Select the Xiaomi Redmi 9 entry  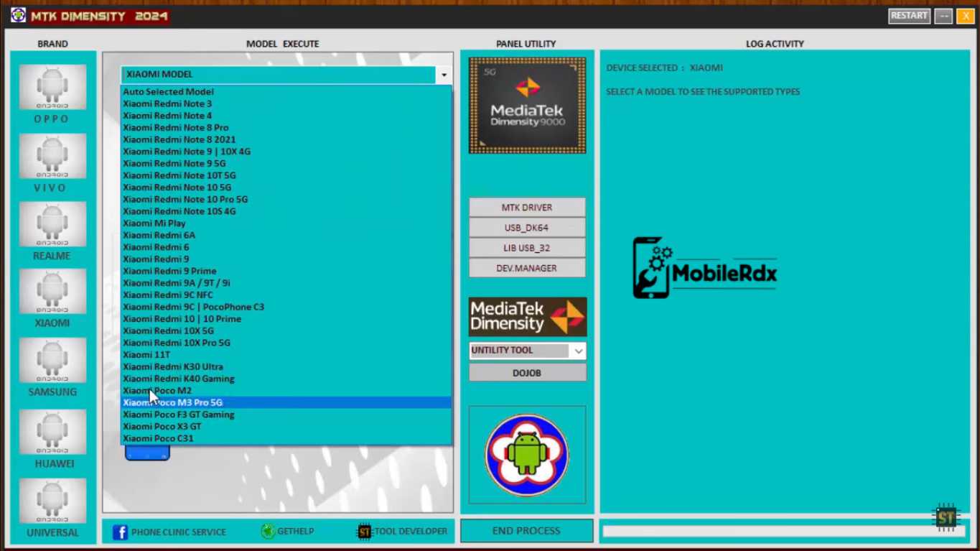pos(286,259)
